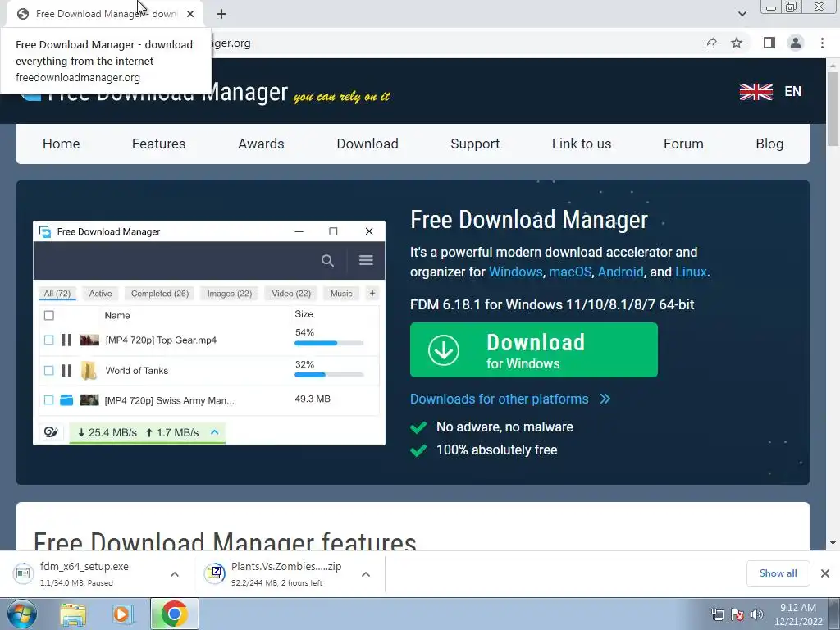Select the Video (22) tab
Screen dimensions: 840x630
(291, 294)
